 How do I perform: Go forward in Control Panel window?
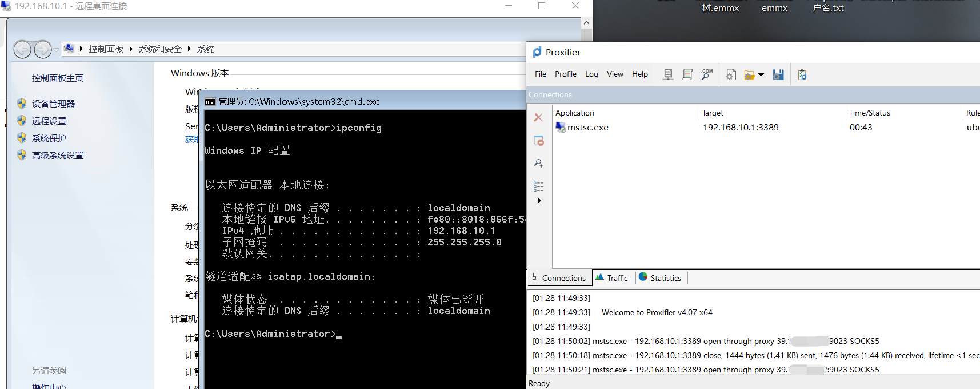(x=43, y=50)
